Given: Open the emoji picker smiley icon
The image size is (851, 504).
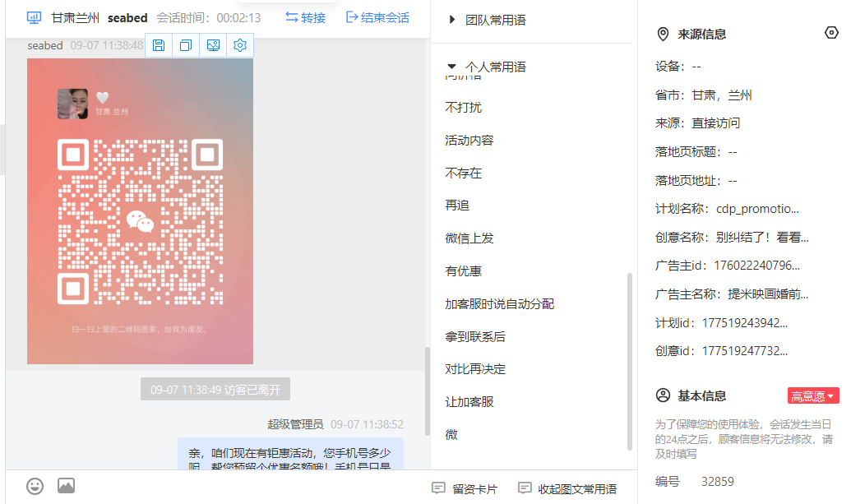Looking at the screenshot, I should (35, 486).
